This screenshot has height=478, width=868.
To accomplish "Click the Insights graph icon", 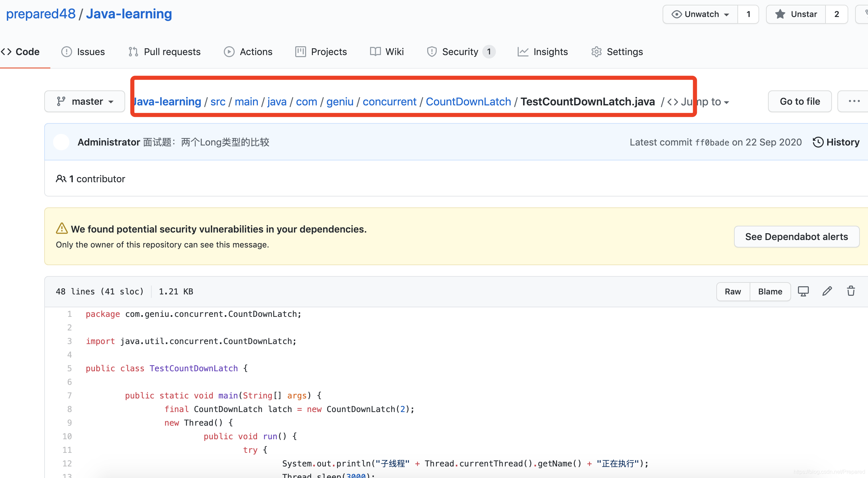I will tap(523, 52).
